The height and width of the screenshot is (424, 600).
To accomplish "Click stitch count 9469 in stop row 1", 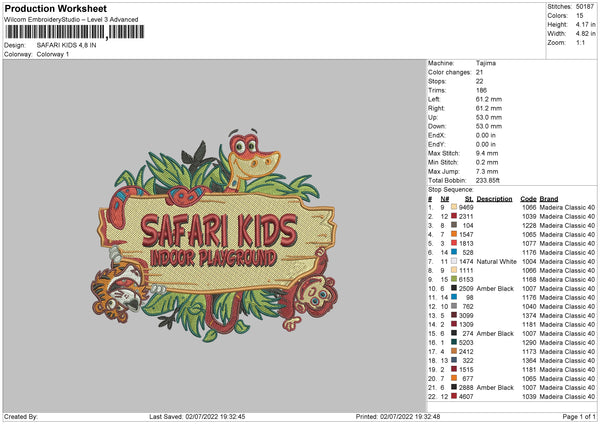I will tap(466, 207).
